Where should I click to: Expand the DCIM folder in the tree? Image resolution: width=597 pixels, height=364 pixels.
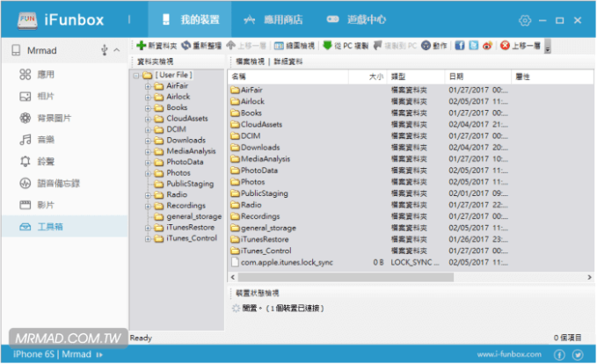[148, 130]
